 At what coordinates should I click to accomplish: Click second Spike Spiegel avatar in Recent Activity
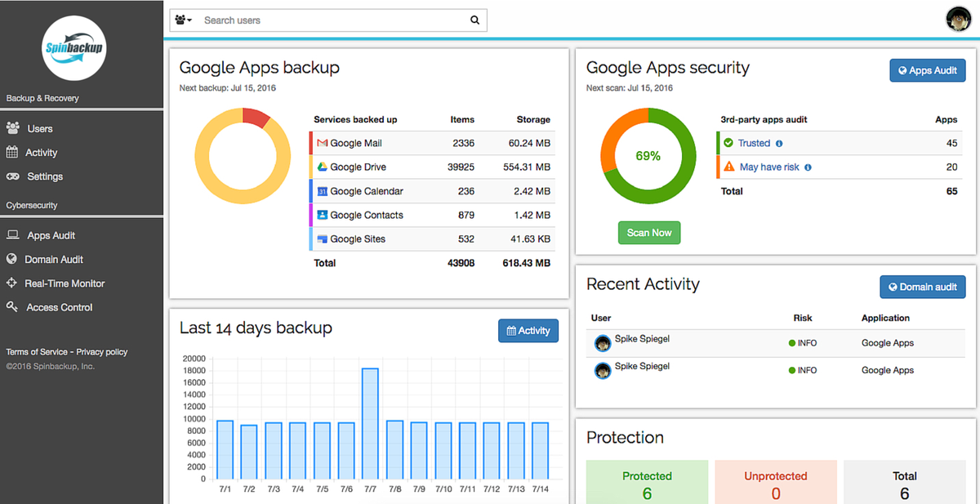603,371
